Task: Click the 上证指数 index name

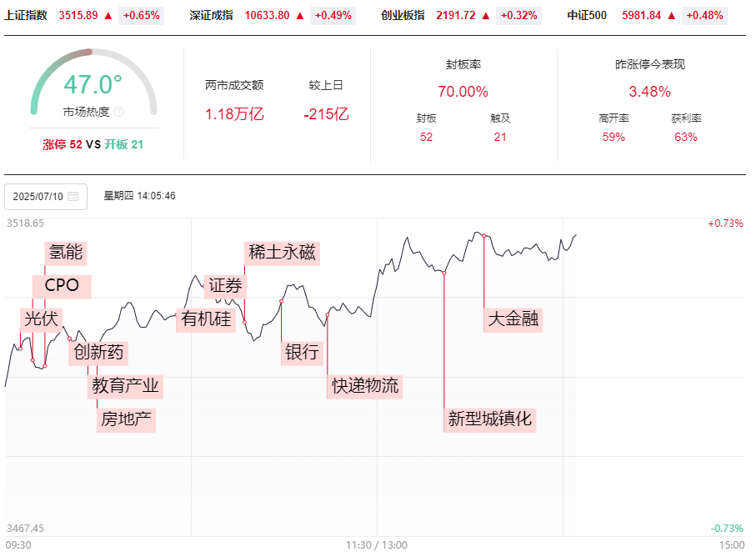Action: pos(26,16)
